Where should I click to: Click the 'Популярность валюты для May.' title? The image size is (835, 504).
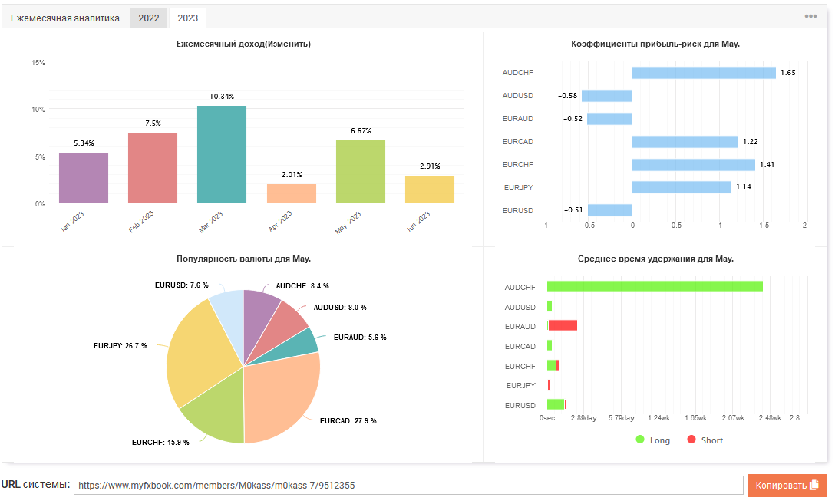(x=243, y=259)
